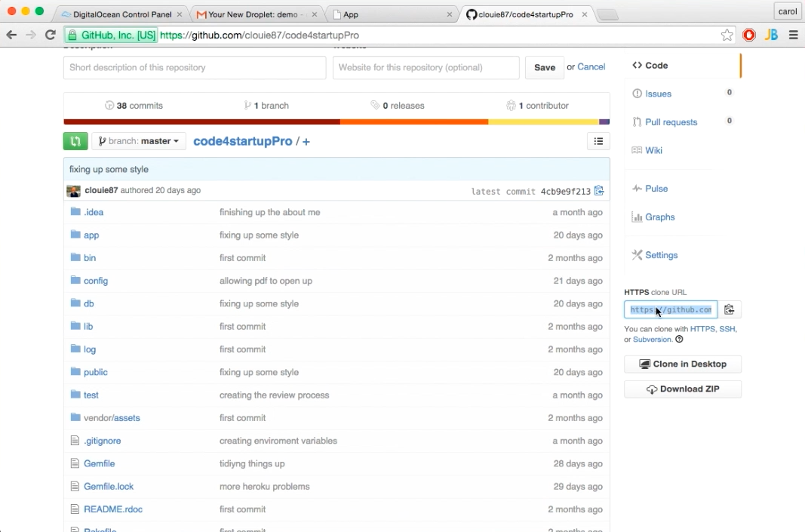The height and width of the screenshot is (532, 805).
Task: Reload the page with refresh icon
Action: tap(50, 35)
